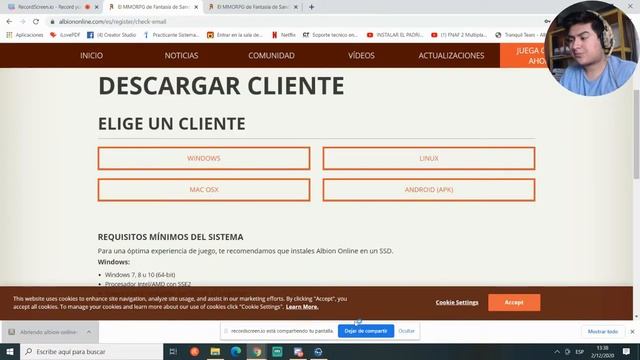The height and width of the screenshot is (360, 640).
Task: Open the Windows Start menu
Action: pyautogui.click(x=10, y=351)
